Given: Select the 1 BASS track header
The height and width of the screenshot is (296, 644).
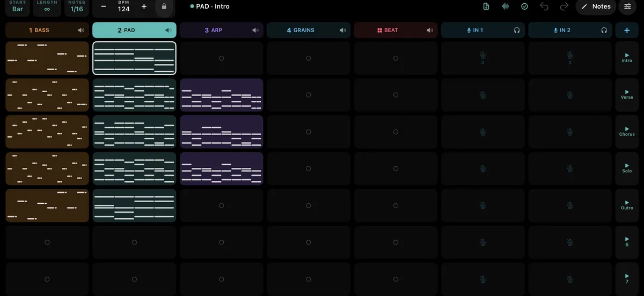Looking at the screenshot, I should (47, 30).
